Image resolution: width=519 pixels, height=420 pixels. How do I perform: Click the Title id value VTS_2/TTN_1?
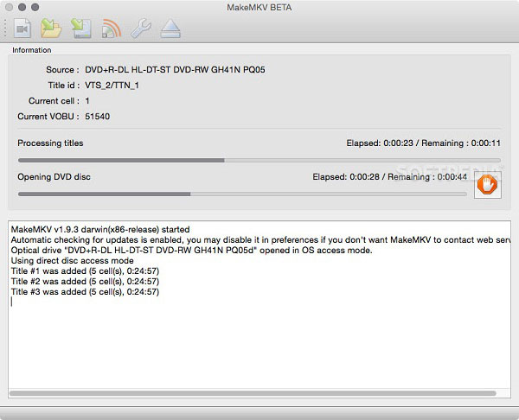112,86
